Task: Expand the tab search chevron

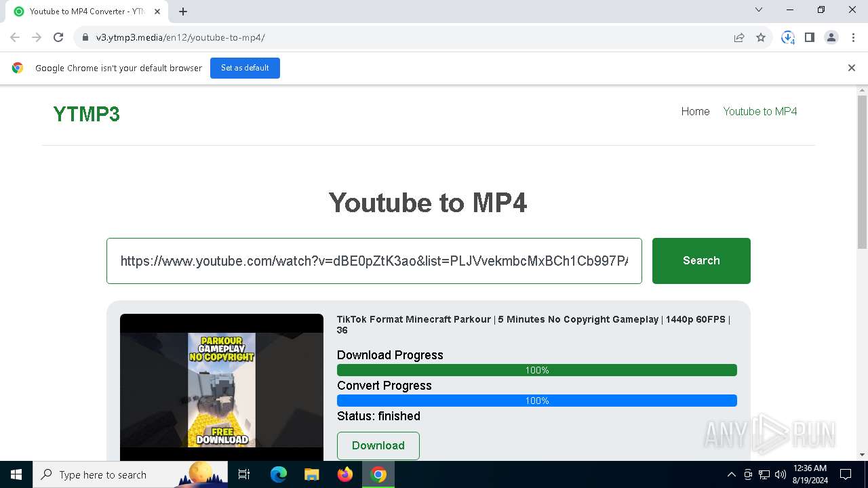Action: (759, 10)
